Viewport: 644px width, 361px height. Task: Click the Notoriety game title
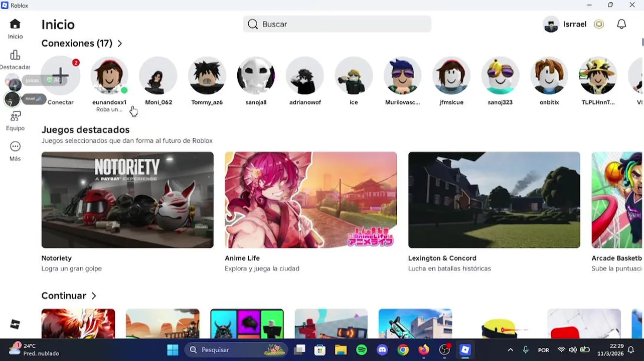point(57,258)
